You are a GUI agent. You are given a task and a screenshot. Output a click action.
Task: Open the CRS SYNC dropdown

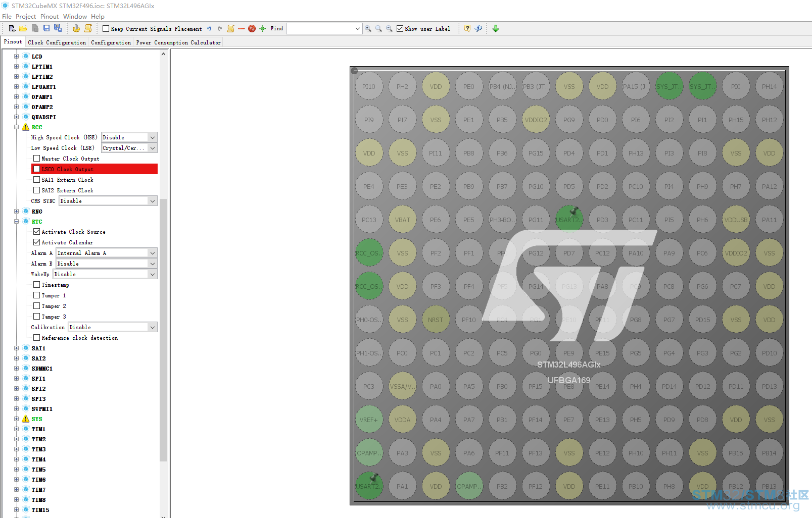[108, 201]
